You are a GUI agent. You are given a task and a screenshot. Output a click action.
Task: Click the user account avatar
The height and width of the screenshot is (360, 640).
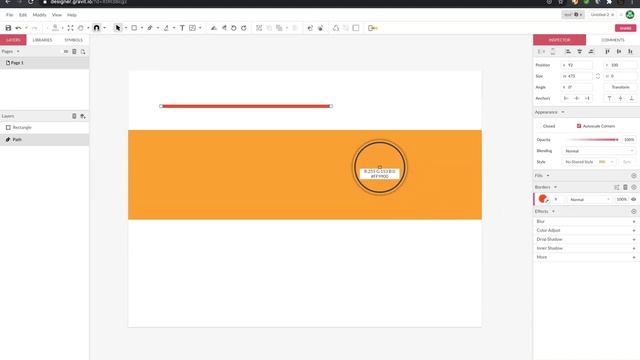630,15
